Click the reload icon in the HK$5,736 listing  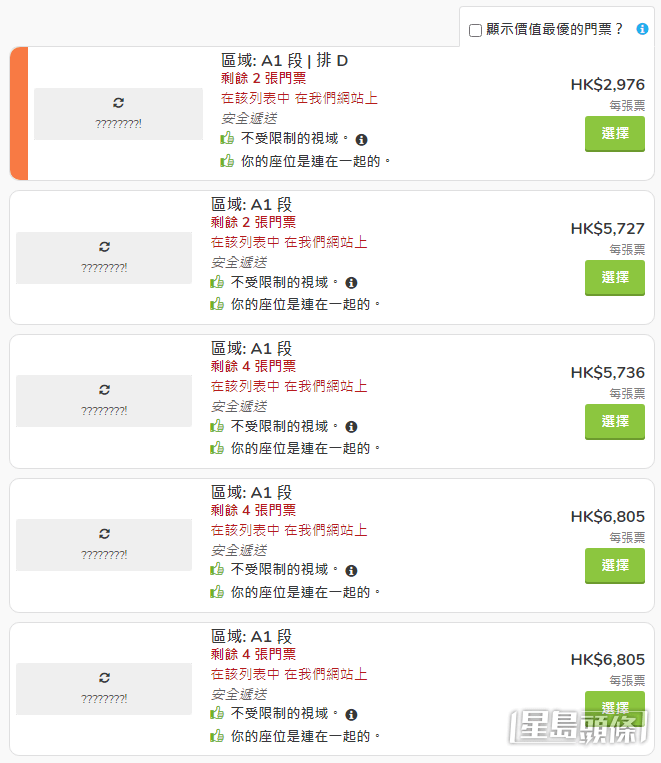[104, 390]
